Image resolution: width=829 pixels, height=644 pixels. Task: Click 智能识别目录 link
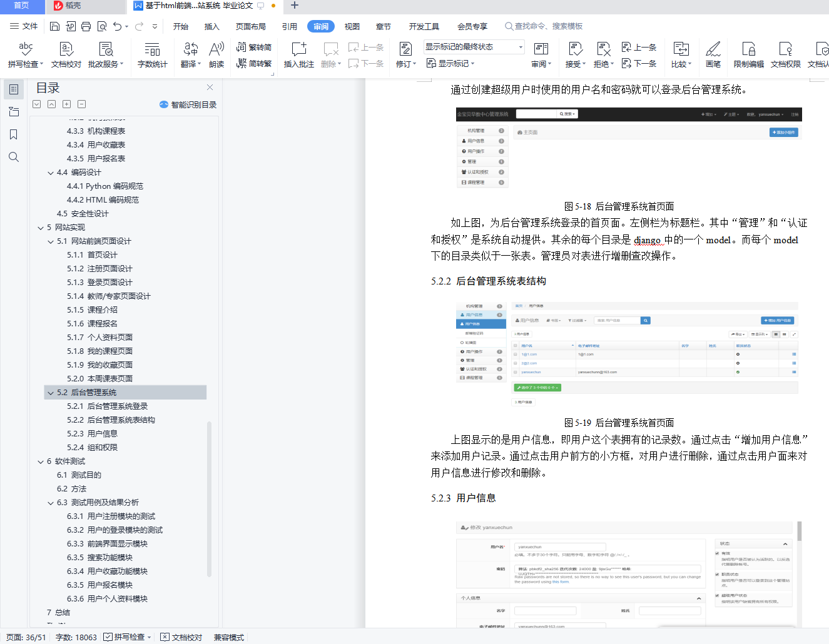[188, 104]
